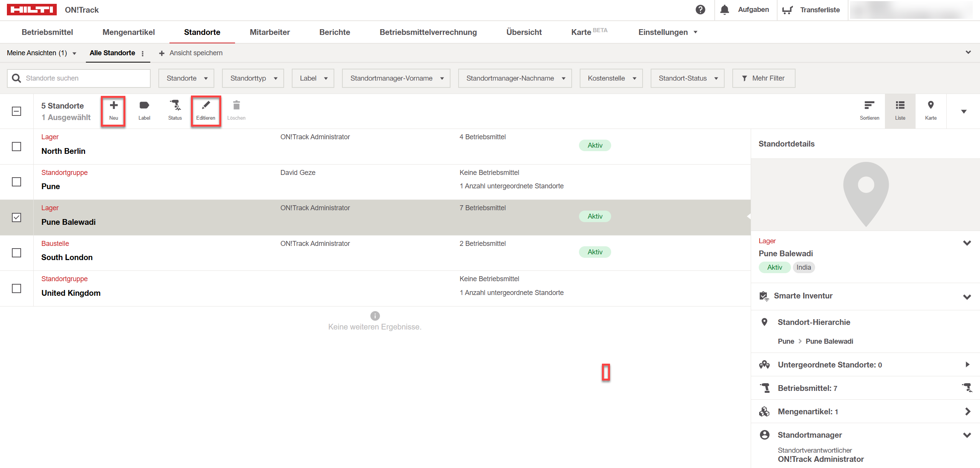Click the Editieren pencil icon
The width and height of the screenshot is (980, 468).
point(206,105)
